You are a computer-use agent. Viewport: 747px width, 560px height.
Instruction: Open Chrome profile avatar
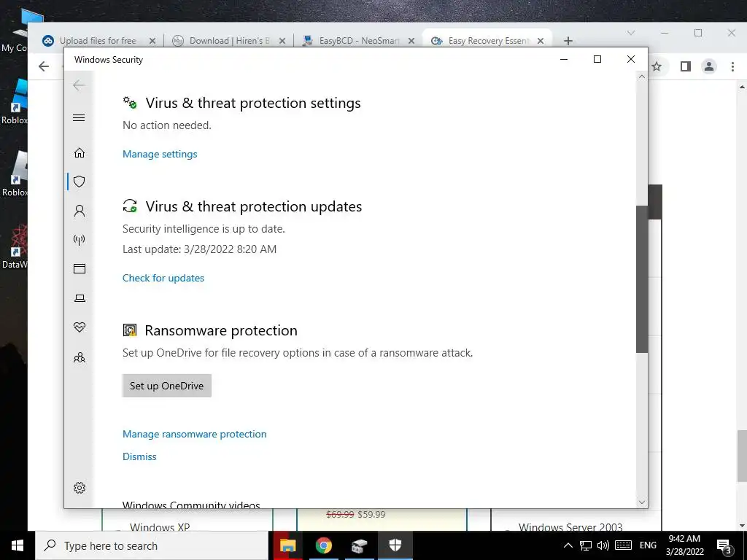click(709, 66)
